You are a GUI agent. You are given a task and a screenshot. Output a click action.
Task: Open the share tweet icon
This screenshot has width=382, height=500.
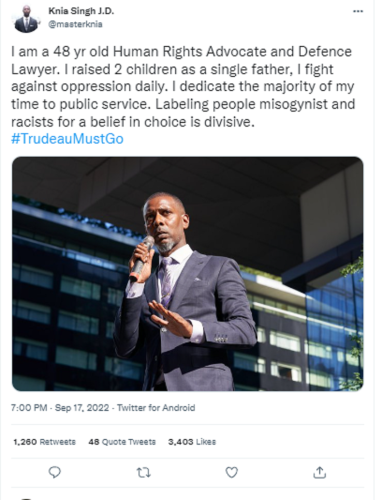[320, 472]
